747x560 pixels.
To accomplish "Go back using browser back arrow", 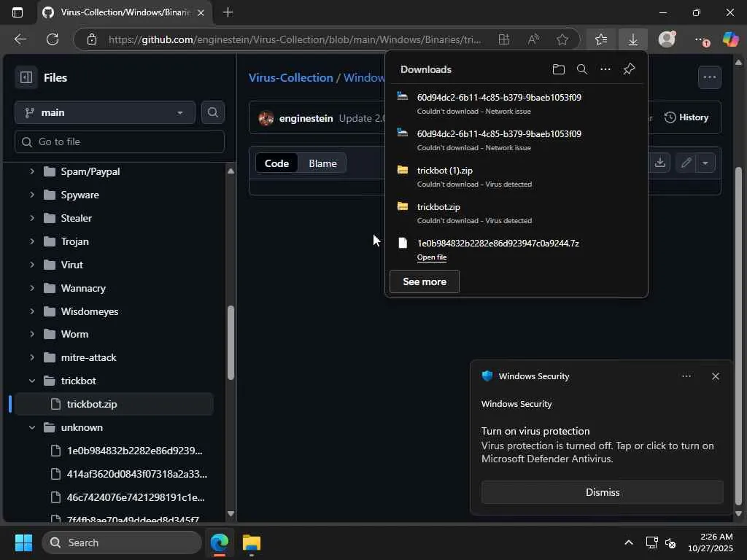I will 20,39.
